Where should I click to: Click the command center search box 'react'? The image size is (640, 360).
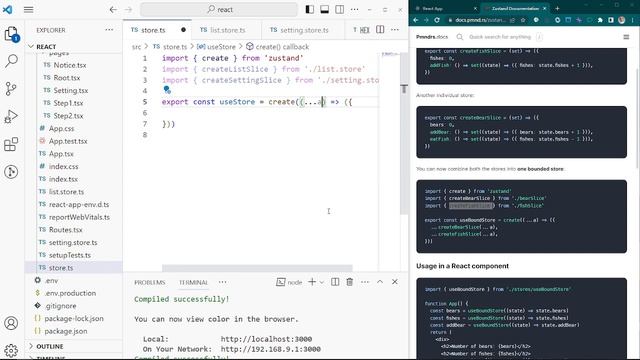(219, 9)
